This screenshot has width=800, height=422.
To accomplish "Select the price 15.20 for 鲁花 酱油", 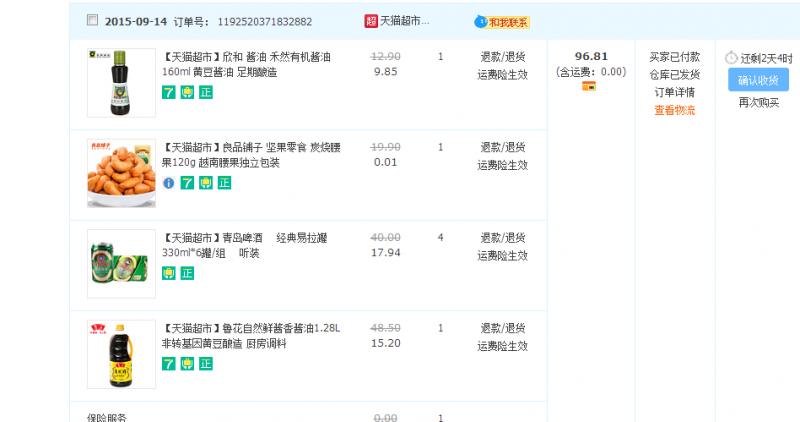I will point(385,343).
